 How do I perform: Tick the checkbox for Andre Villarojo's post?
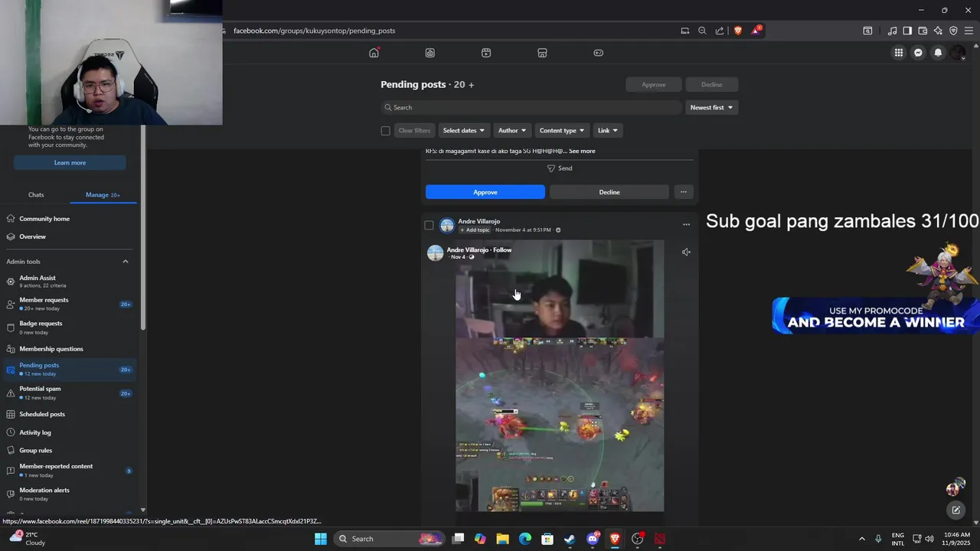429,225
